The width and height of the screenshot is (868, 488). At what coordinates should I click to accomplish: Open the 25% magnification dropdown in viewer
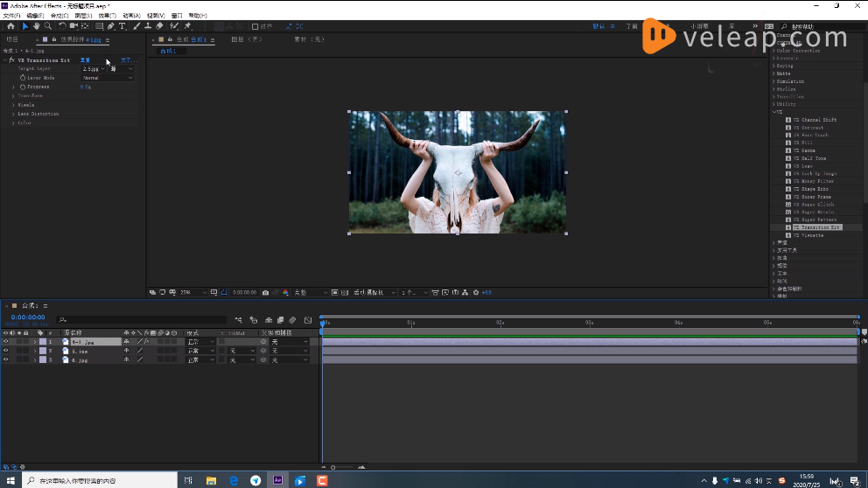coord(191,292)
